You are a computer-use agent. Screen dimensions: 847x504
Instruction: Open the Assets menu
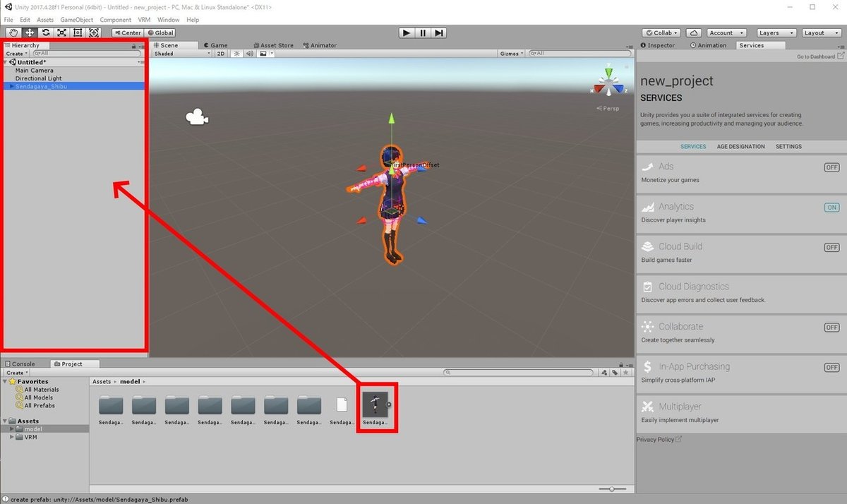(45, 20)
